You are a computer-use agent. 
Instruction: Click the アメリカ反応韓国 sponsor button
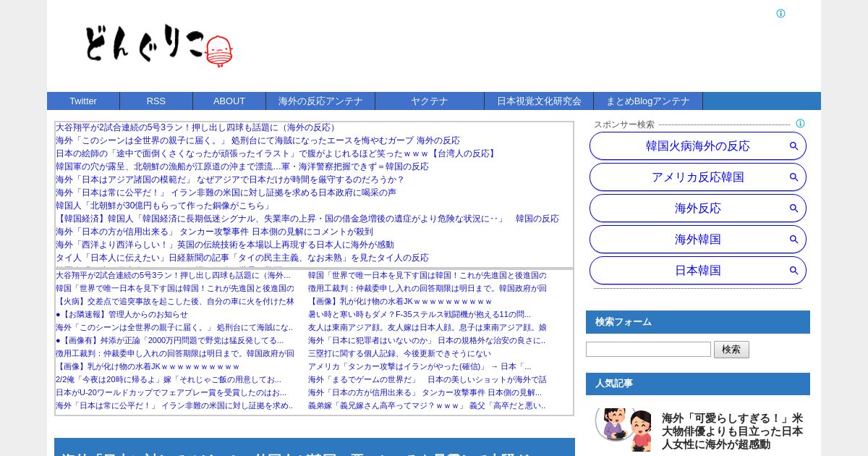click(x=698, y=177)
